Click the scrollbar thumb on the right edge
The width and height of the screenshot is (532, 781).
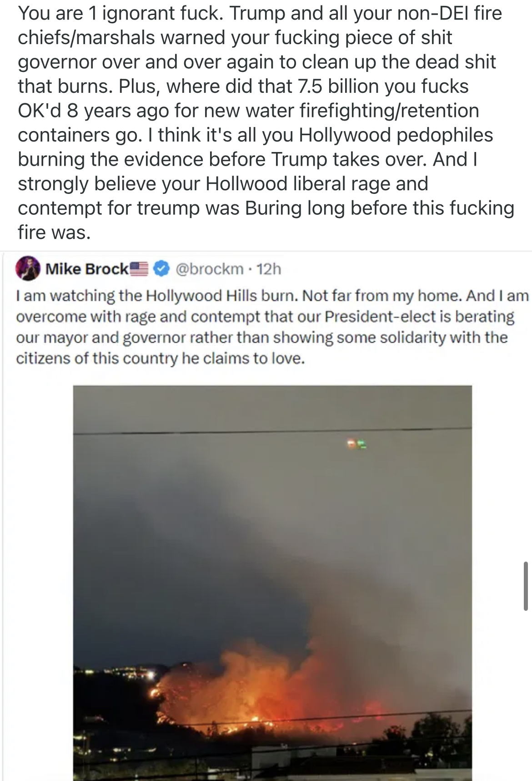point(526,585)
